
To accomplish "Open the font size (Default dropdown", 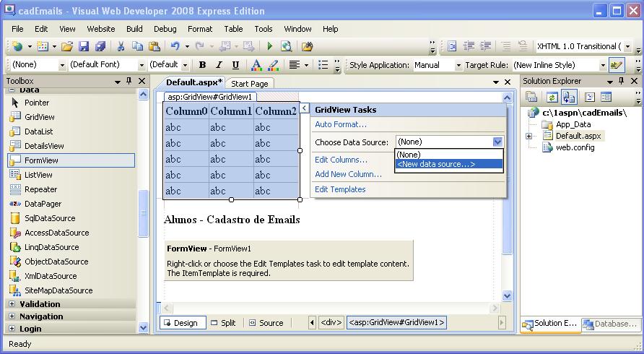I will pos(185,65).
